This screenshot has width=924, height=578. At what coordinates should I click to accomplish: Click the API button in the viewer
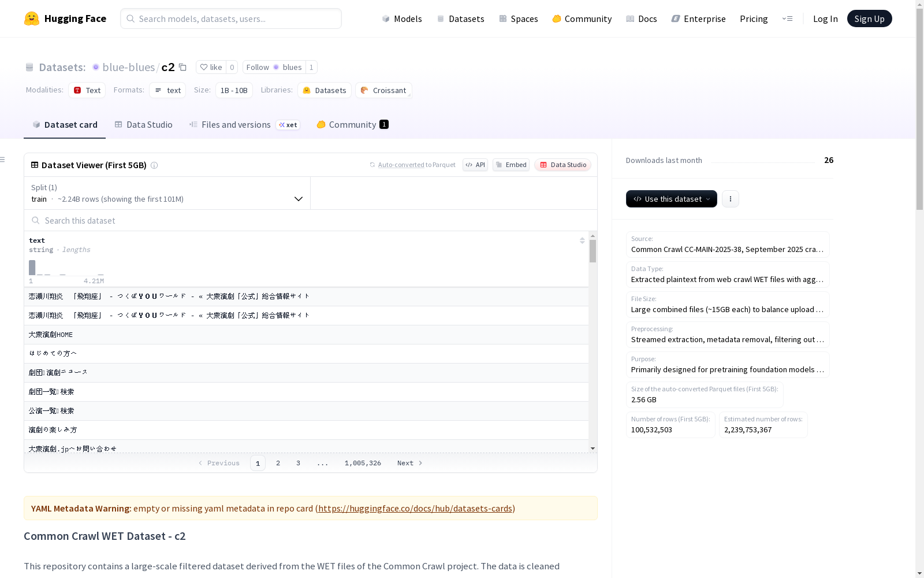(475, 165)
